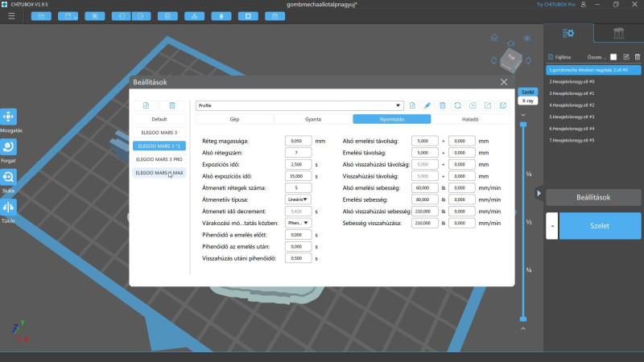The height and width of the screenshot is (362, 644).
Task: Delete profile trash icon in settings dialog
Action: pos(442,105)
